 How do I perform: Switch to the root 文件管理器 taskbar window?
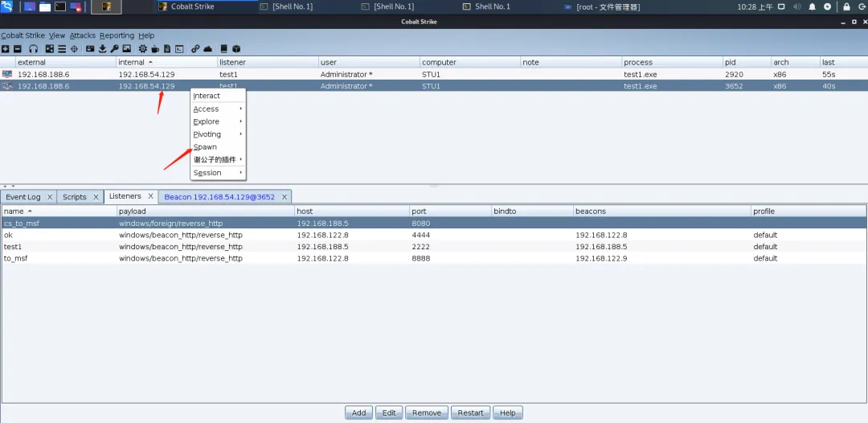(x=602, y=6)
